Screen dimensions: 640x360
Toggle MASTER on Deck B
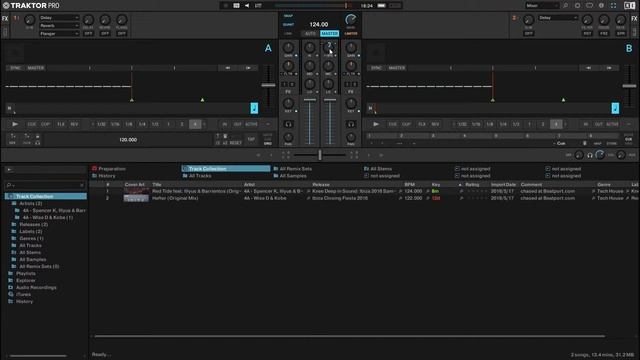pos(397,68)
